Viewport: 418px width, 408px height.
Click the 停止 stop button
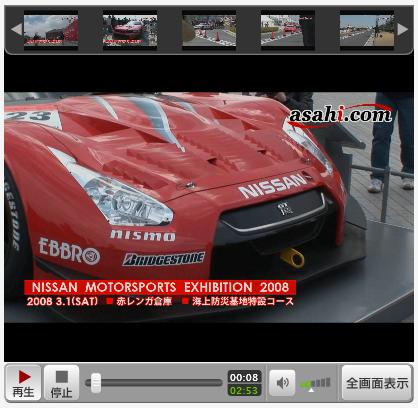[62, 383]
